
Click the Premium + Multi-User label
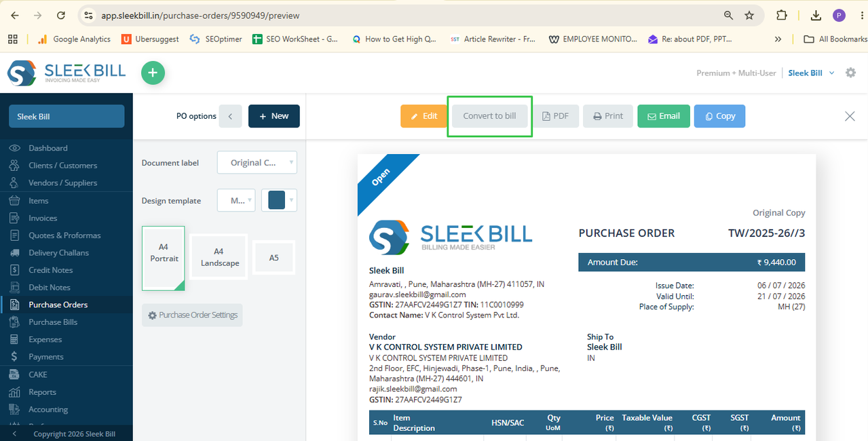pos(736,73)
